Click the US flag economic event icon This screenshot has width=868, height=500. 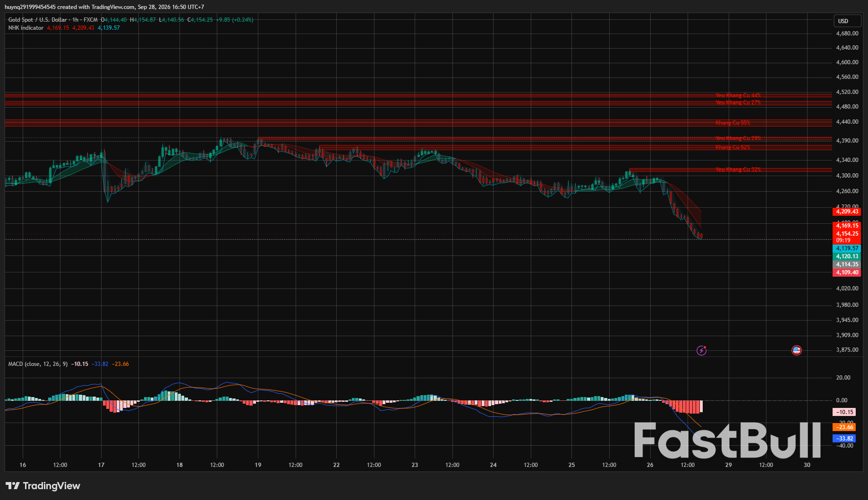click(x=797, y=350)
